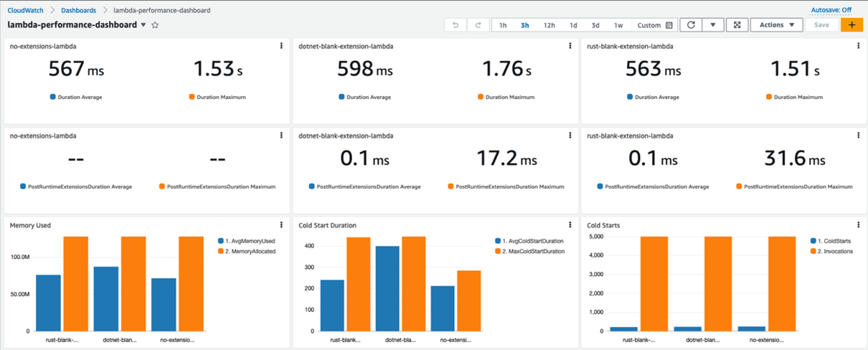Toggle the Autosave: Off setting
The image size is (868, 350).
[x=831, y=10]
